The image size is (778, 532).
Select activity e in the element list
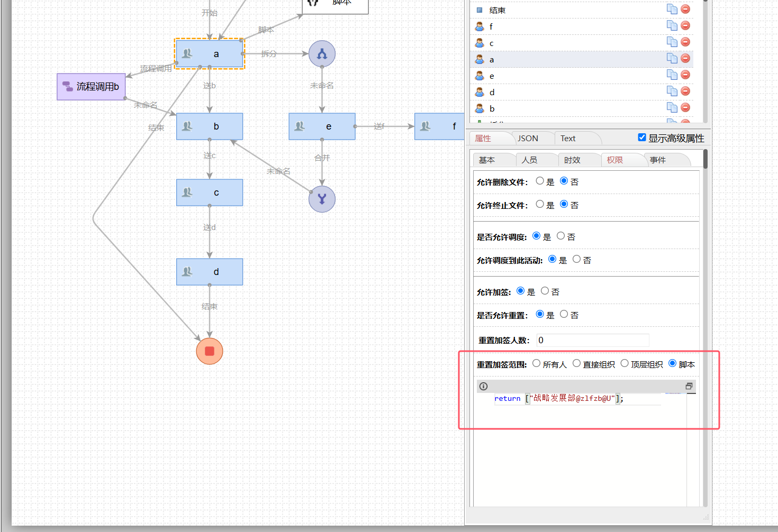click(492, 76)
